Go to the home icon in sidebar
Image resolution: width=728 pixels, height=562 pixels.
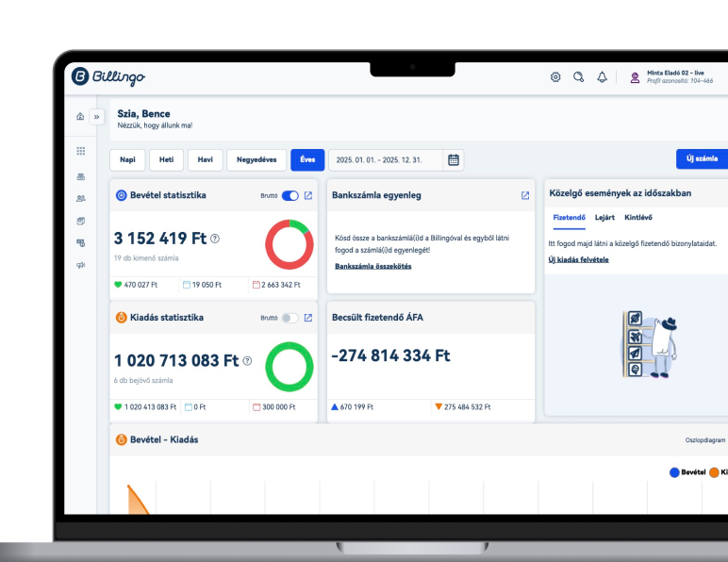coord(80,117)
